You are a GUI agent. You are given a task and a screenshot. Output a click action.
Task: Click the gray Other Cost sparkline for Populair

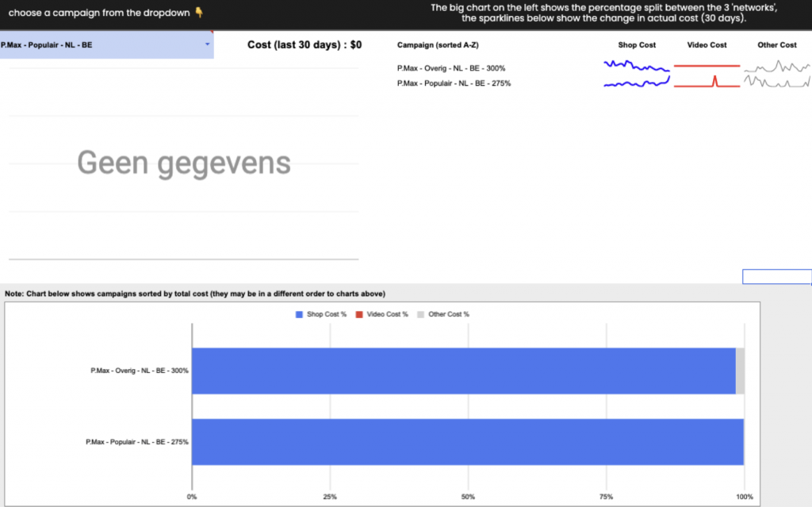tap(777, 82)
